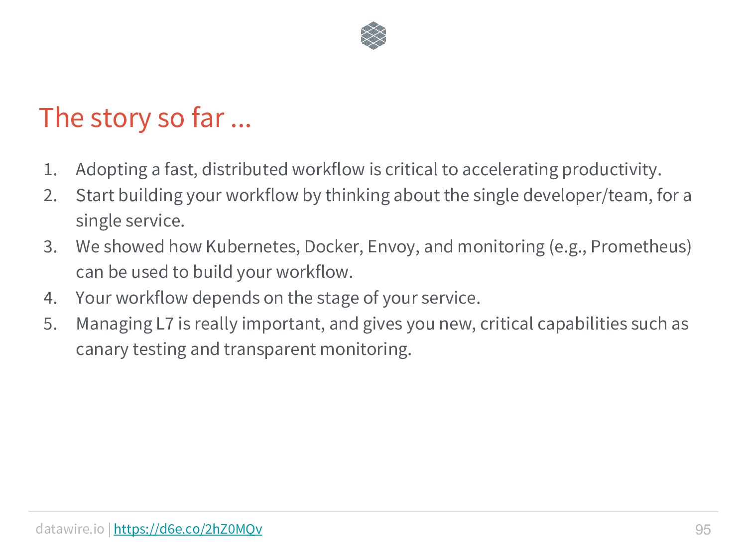
Task: Click the numeral '2.' list marker
Action: coord(50,196)
